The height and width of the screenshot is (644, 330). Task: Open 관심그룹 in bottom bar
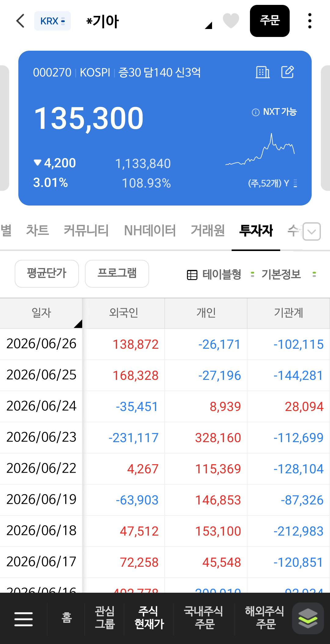(105, 618)
